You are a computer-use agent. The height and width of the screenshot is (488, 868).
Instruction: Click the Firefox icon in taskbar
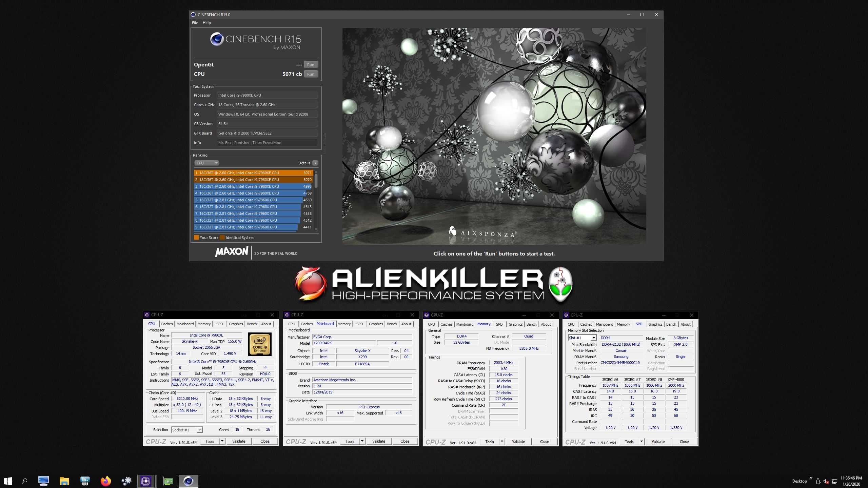tap(106, 481)
